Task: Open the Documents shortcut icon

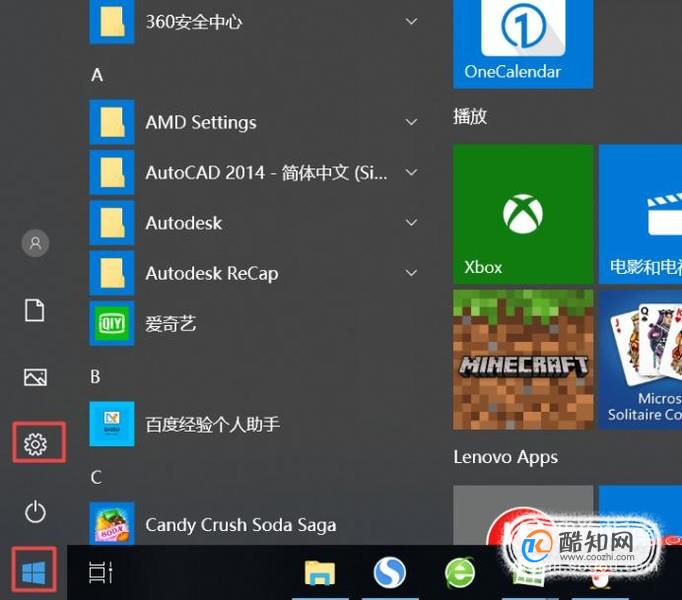Action: click(35, 310)
